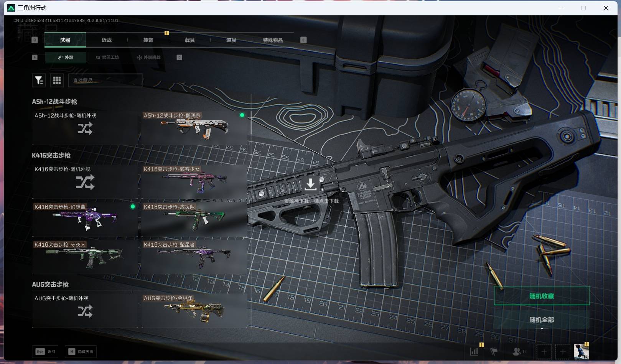Image resolution: width=621 pixels, height=364 pixels.
Task: Close the 三角洲行动 window
Action: 606,8
